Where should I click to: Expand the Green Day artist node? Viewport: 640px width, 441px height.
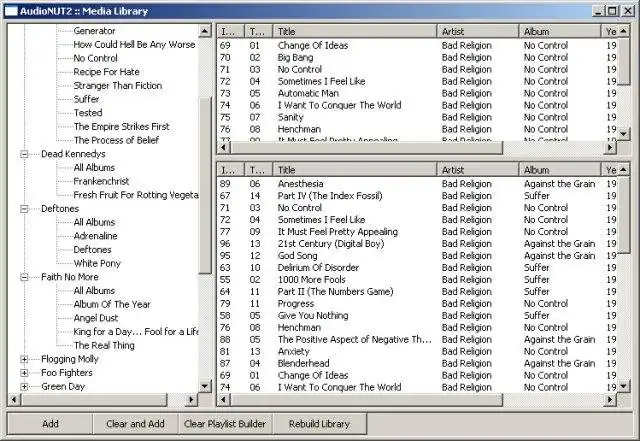coord(24,386)
